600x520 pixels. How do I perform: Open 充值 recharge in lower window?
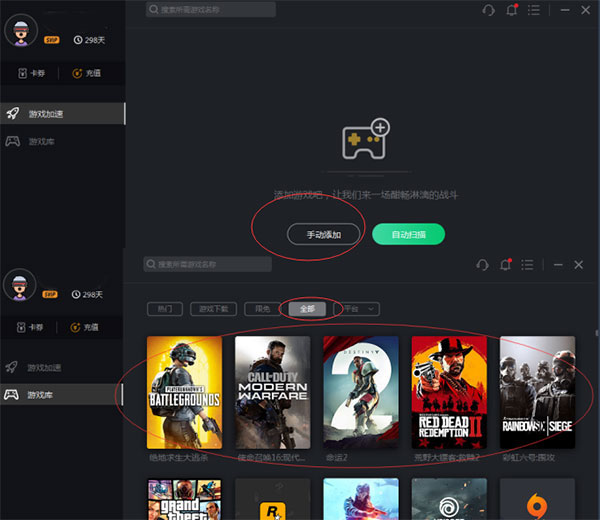85,327
